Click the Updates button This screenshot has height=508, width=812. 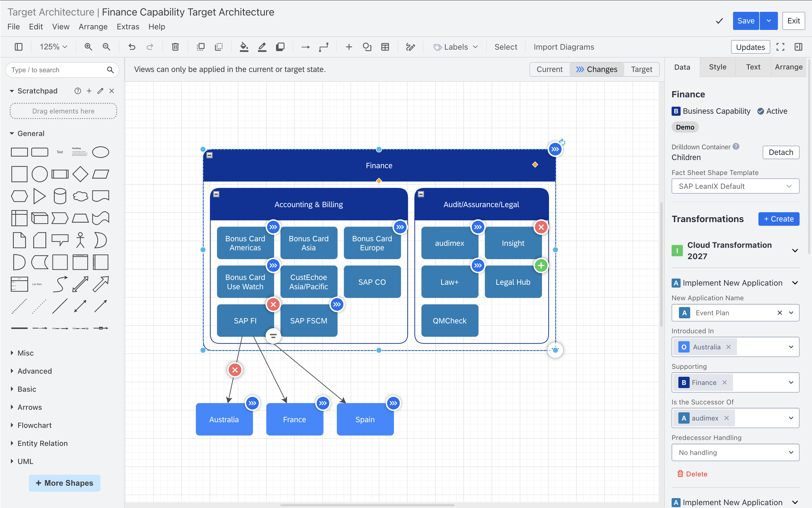750,47
